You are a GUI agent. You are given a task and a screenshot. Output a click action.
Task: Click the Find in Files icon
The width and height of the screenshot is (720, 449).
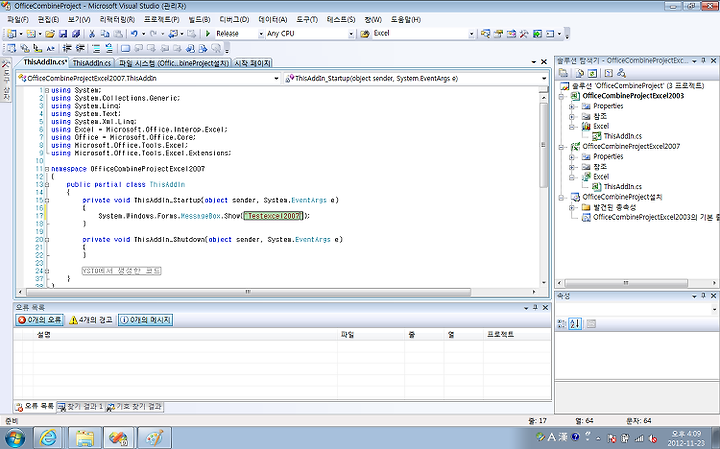point(365,34)
